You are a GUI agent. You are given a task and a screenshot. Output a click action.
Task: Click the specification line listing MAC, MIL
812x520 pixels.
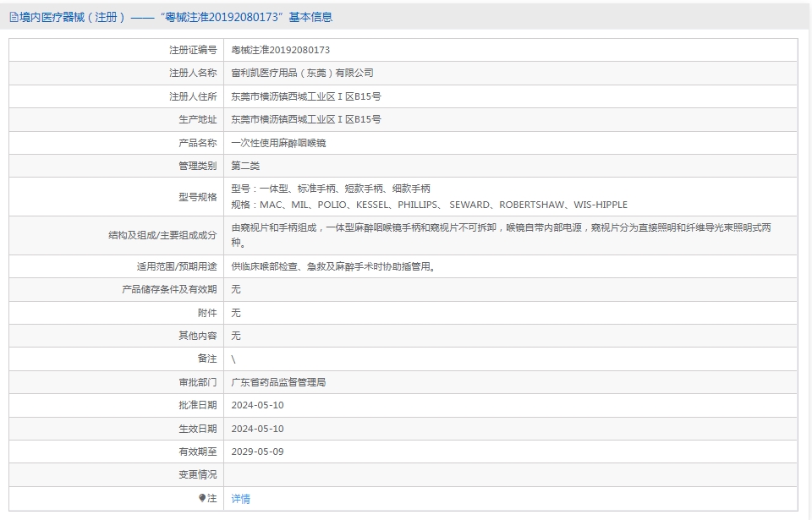pyautogui.click(x=429, y=205)
